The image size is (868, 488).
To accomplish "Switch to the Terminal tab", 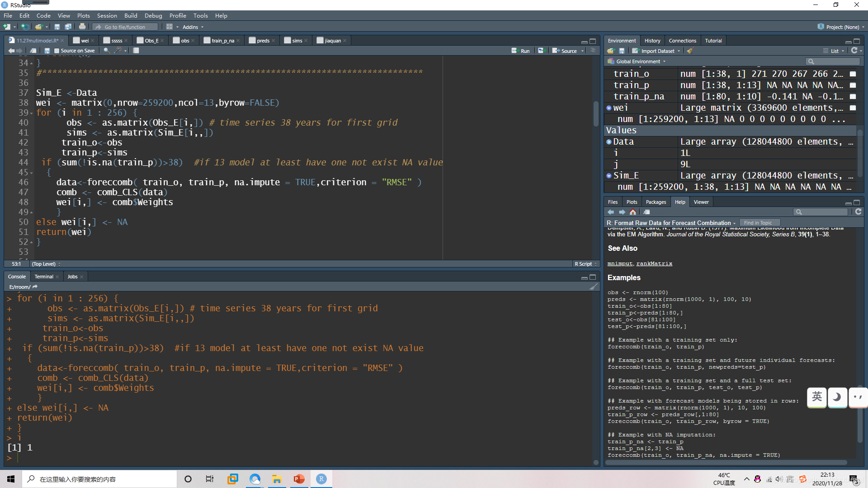I will click(x=44, y=277).
